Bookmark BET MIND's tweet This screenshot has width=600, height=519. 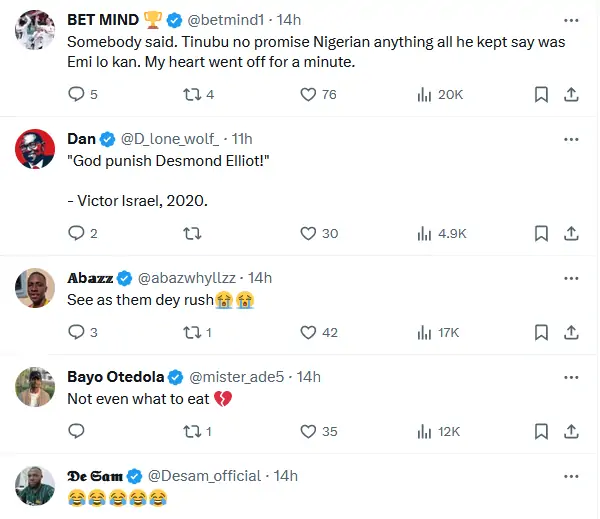click(540, 94)
